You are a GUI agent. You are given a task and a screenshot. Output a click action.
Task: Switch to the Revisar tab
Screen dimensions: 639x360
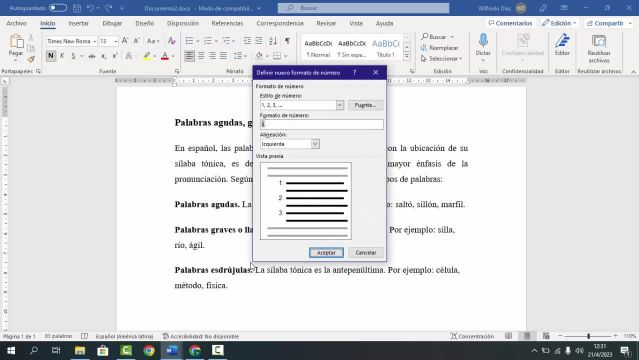326,23
